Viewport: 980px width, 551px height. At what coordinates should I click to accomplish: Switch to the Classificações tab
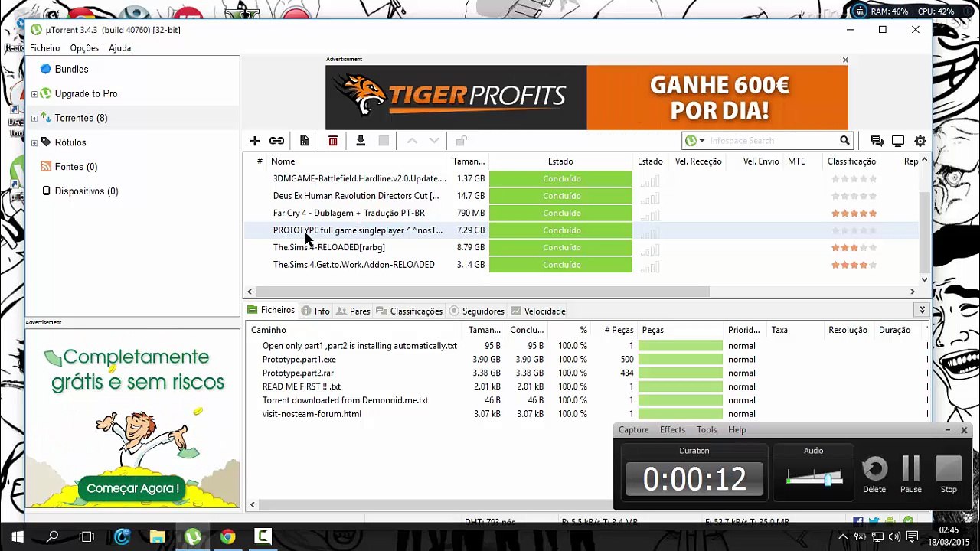(x=409, y=311)
